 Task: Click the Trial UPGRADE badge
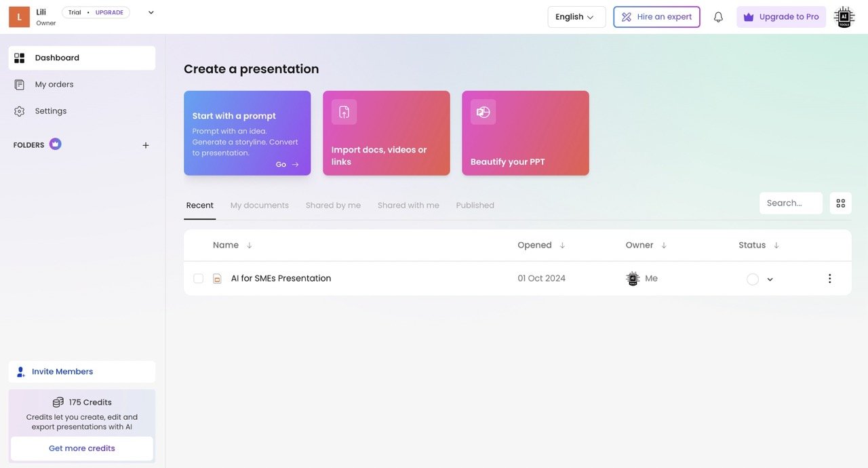(96, 12)
